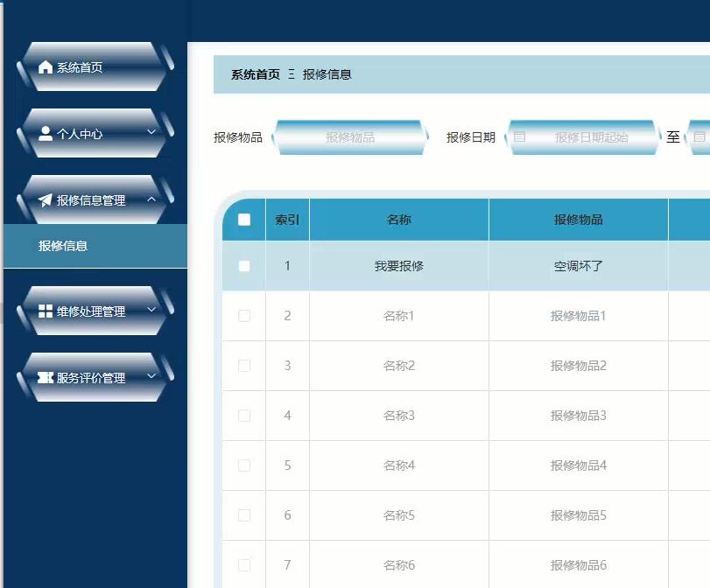The width and height of the screenshot is (710, 588).
Task: Check the checkbox for row 2 名称1
Action: (x=244, y=316)
